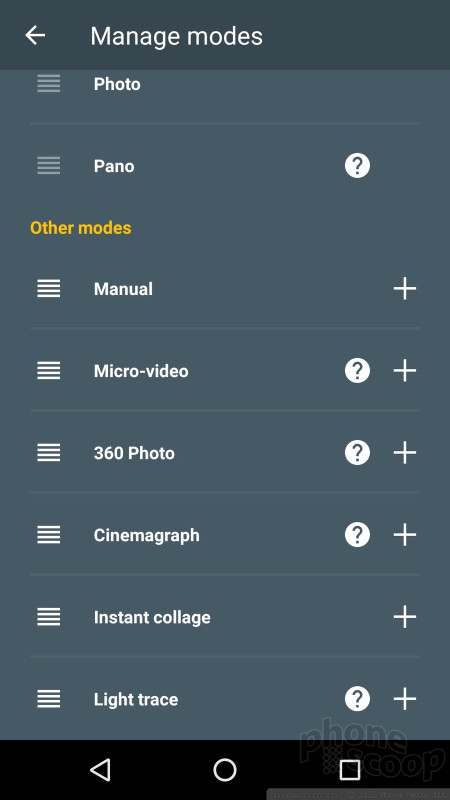This screenshot has width=450, height=800.
Task: Go back using the top arrow
Action: pyautogui.click(x=35, y=35)
